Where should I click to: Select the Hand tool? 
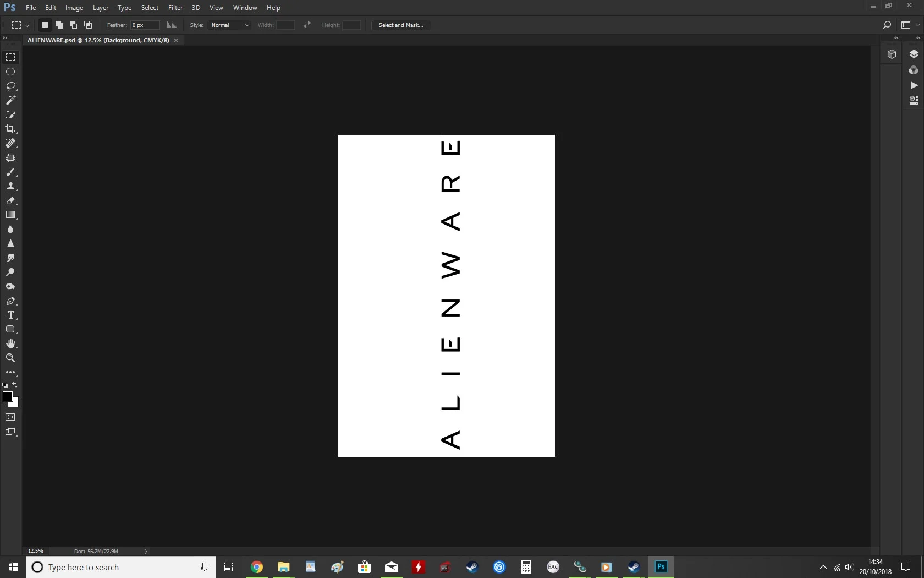(x=10, y=344)
